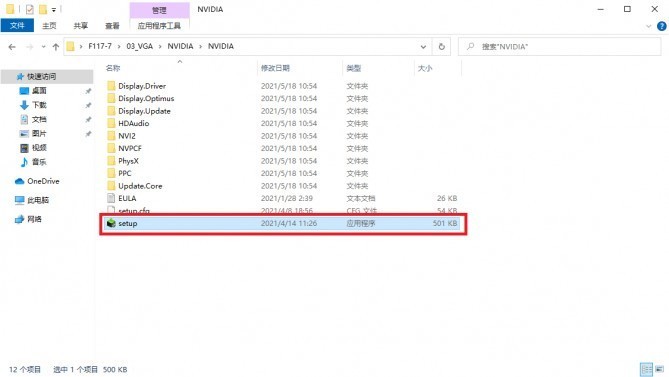
Task: Select the PhysX folder icon
Action: [x=111, y=161]
